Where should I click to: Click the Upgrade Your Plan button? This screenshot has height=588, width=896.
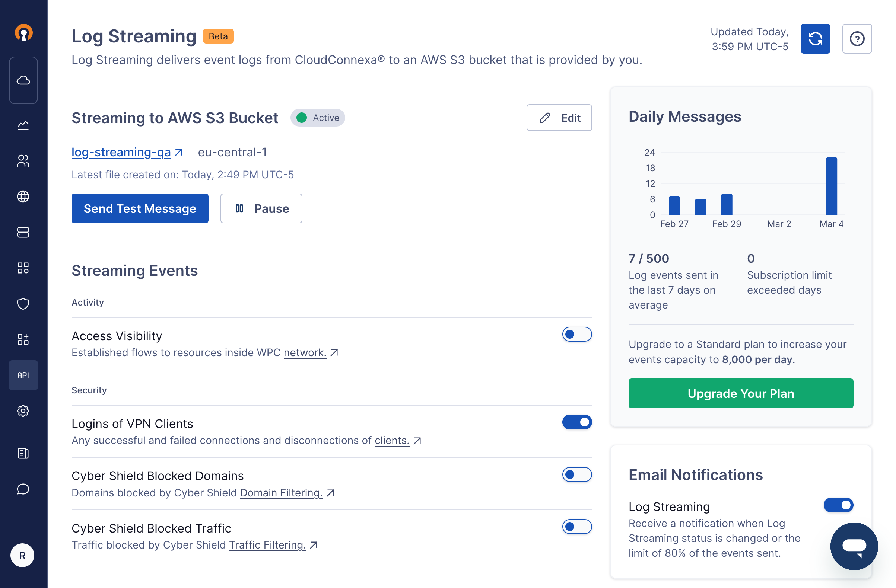[x=740, y=393]
